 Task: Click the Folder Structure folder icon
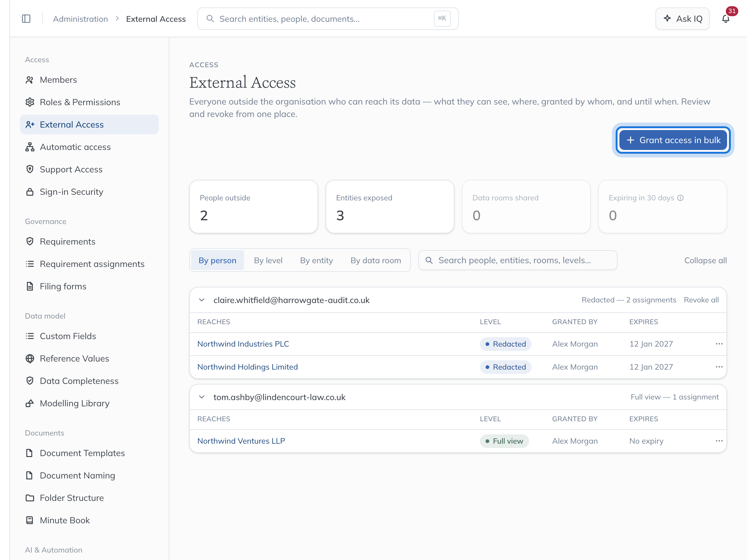(30, 498)
